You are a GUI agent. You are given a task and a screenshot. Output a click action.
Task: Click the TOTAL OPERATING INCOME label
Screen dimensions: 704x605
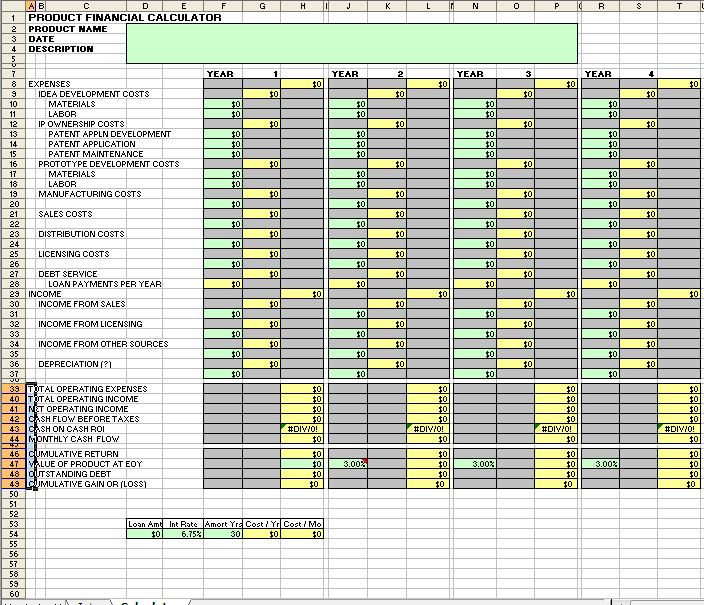(83, 399)
